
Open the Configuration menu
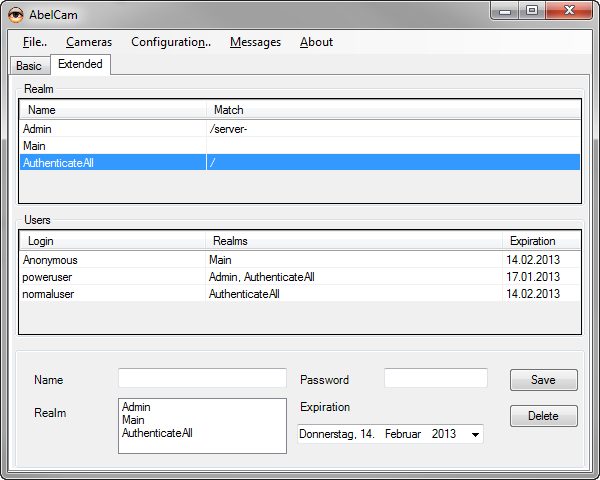[x=171, y=42]
